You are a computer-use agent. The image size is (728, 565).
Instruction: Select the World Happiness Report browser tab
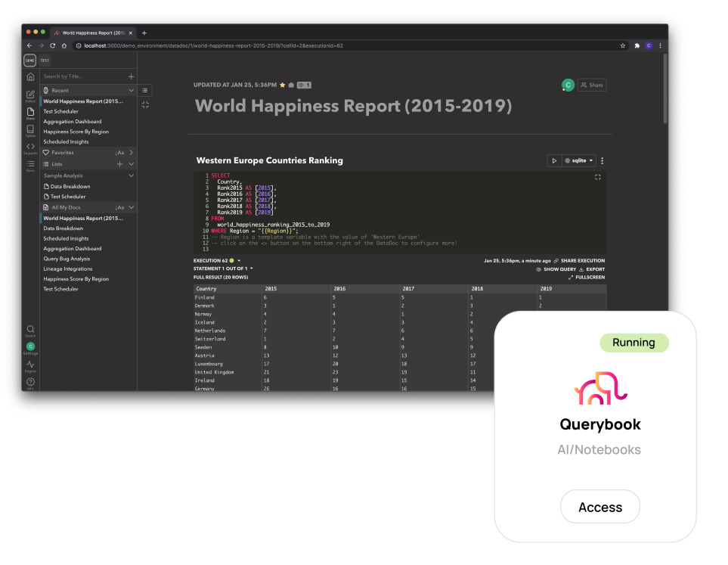tap(93, 33)
